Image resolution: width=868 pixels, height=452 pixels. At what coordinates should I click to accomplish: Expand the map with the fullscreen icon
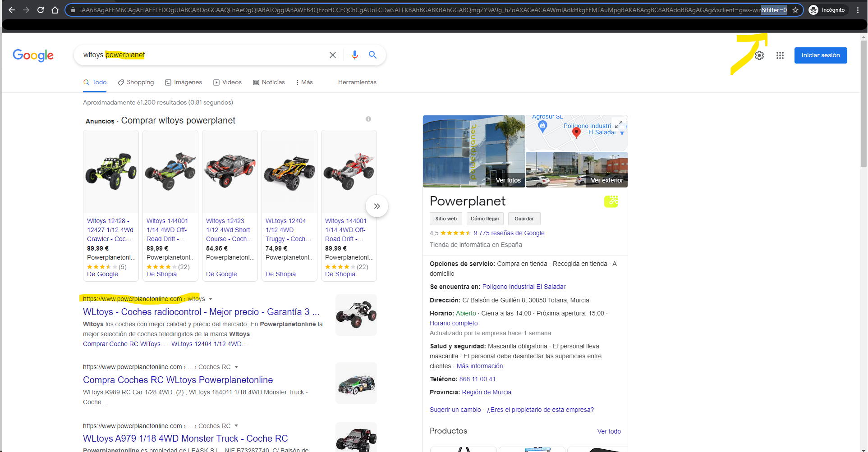tap(619, 124)
